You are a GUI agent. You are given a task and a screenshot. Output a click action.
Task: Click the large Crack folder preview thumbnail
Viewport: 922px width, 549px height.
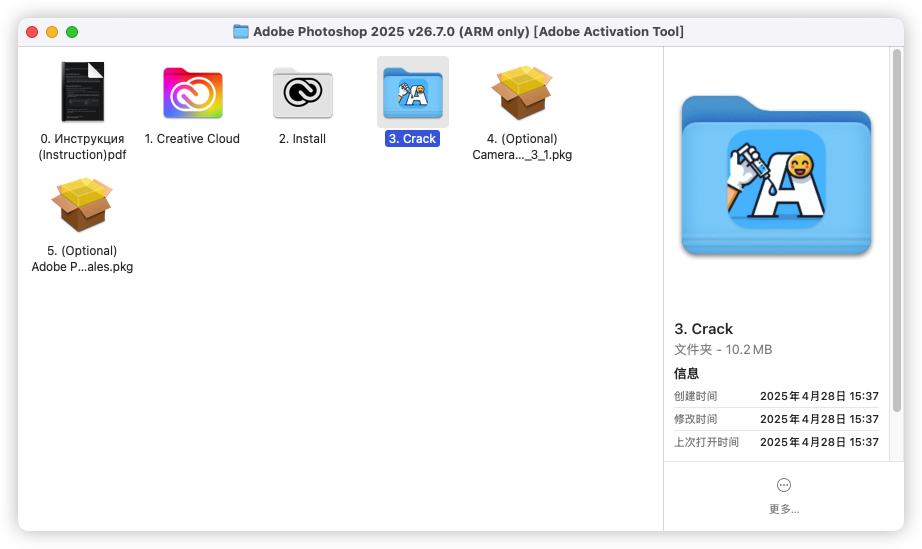(x=776, y=175)
